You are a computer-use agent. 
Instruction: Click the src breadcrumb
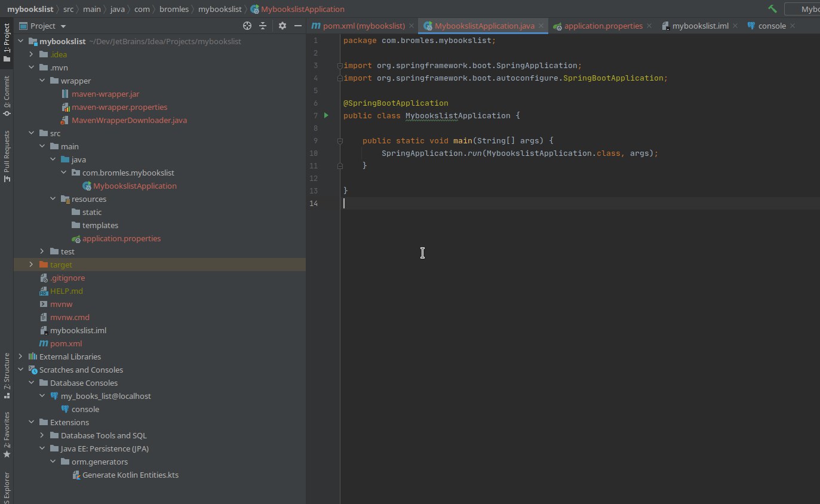[69, 9]
